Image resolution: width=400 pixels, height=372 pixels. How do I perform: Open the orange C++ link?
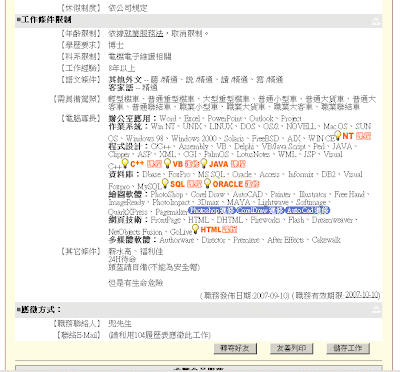pyautogui.click(x=137, y=164)
